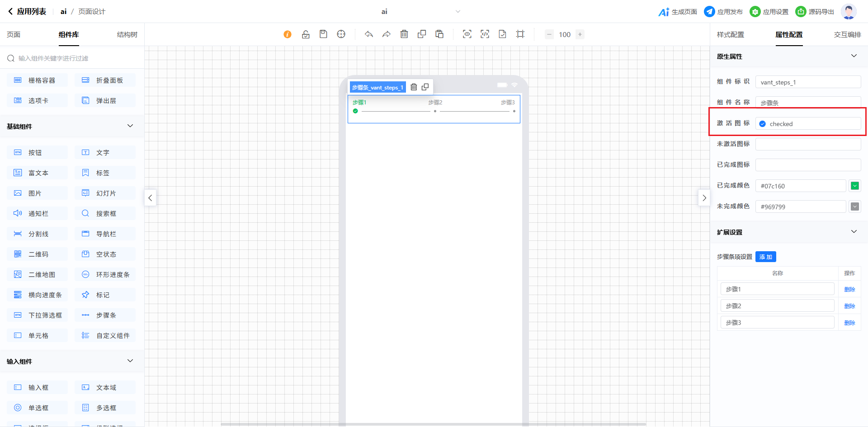Click the orange info icon in toolbar

coord(288,34)
